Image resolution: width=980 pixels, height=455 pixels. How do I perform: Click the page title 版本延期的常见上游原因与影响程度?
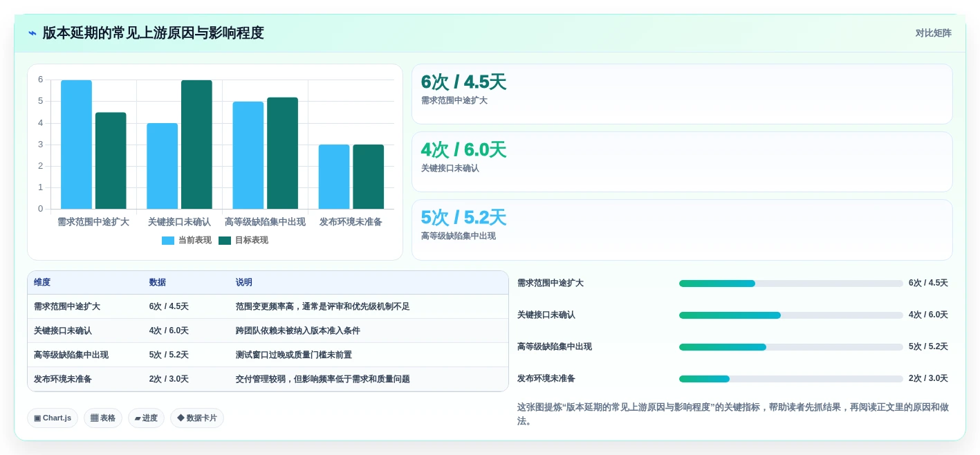pos(154,33)
